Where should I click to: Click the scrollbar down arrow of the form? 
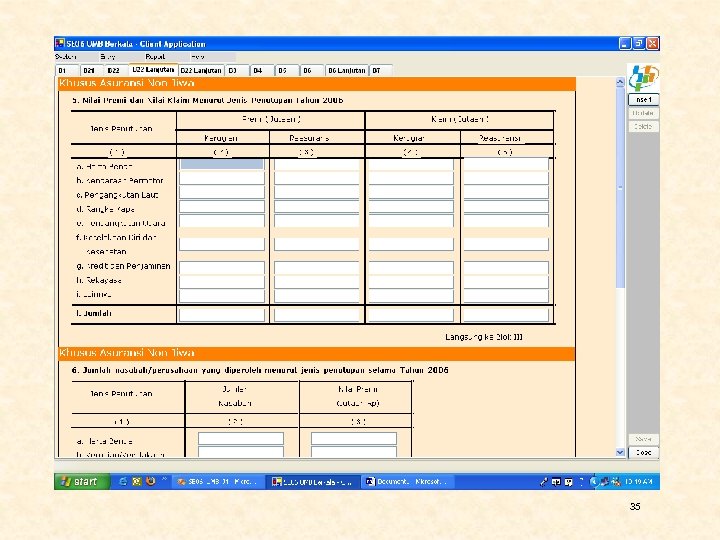point(620,452)
